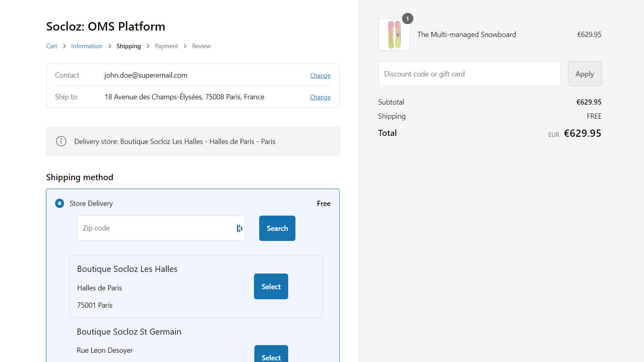The image size is (644, 362).
Task: Select the Store Delivery radio button
Action: click(x=60, y=204)
